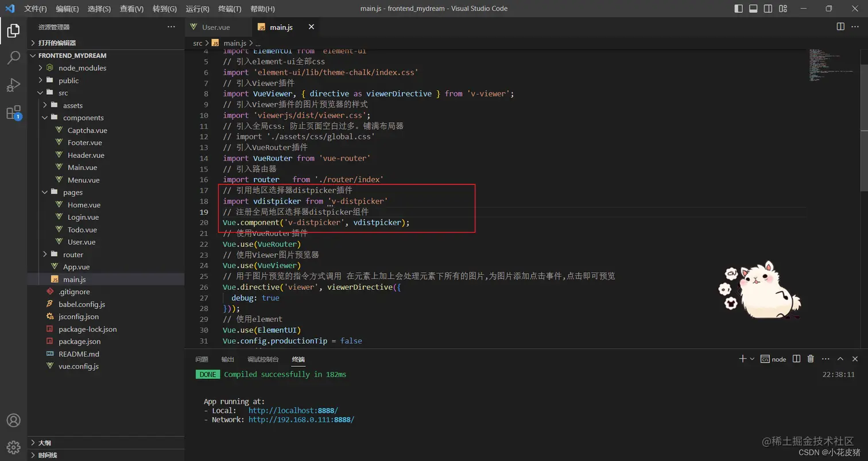Open the Manage gear icon
Image resolution: width=868 pixels, height=461 pixels.
coord(13,447)
